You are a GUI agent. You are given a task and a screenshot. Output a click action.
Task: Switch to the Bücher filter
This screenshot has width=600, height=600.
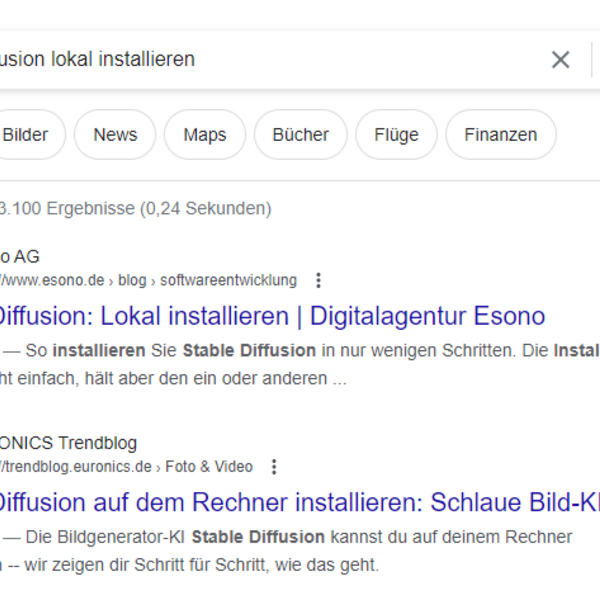coord(300,135)
